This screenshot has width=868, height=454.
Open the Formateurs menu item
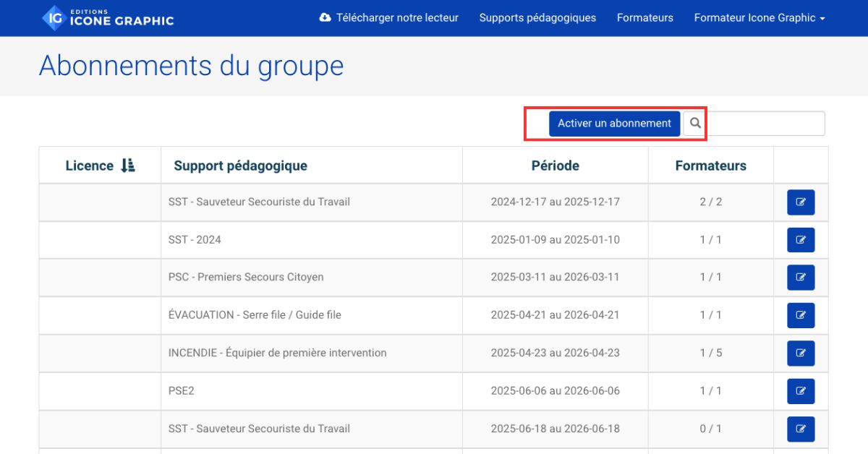644,18
